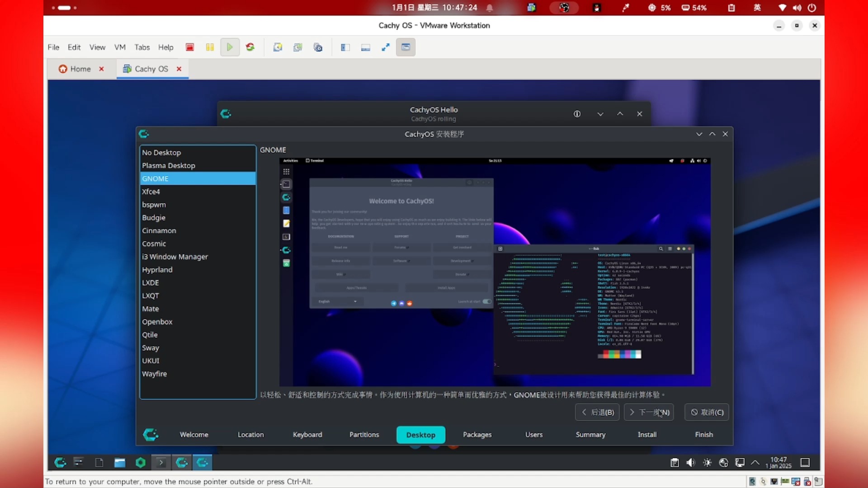This screenshot has height=488, width=868.
Task: Click the CachyOS Hello info icon
Action: tap(577, 114)
